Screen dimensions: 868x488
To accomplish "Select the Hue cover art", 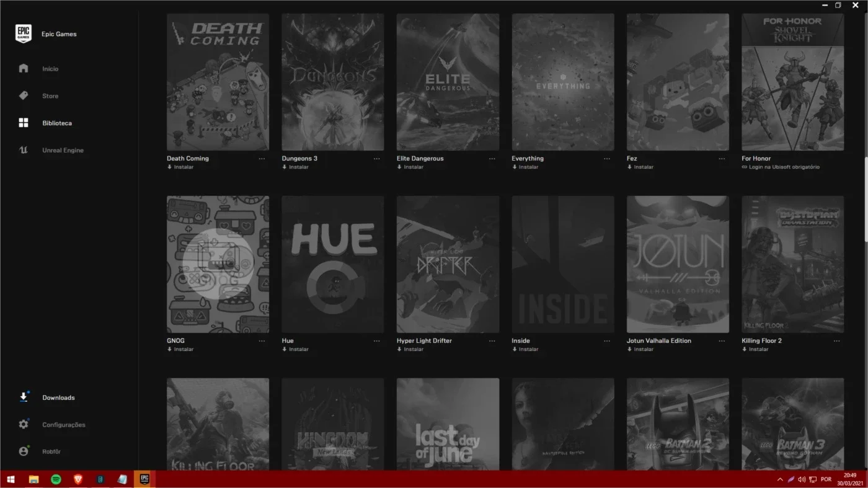I will tap(333, 264).
